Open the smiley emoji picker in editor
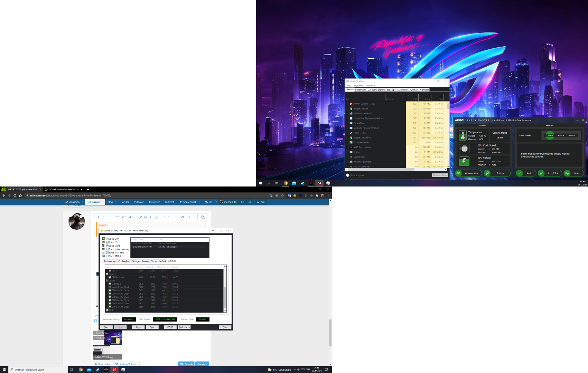 [146, 217]
